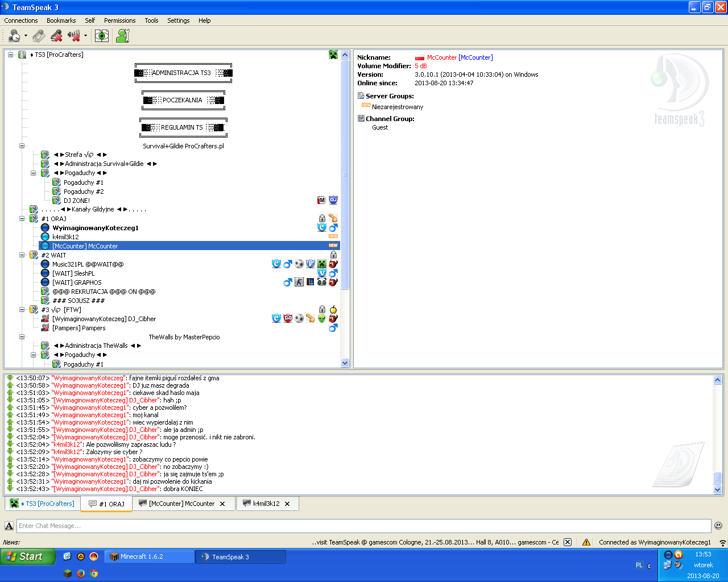The image size is (728, 582).
Task: Toggle subscribe-to-all-channels eye icon
Action: 102,36
